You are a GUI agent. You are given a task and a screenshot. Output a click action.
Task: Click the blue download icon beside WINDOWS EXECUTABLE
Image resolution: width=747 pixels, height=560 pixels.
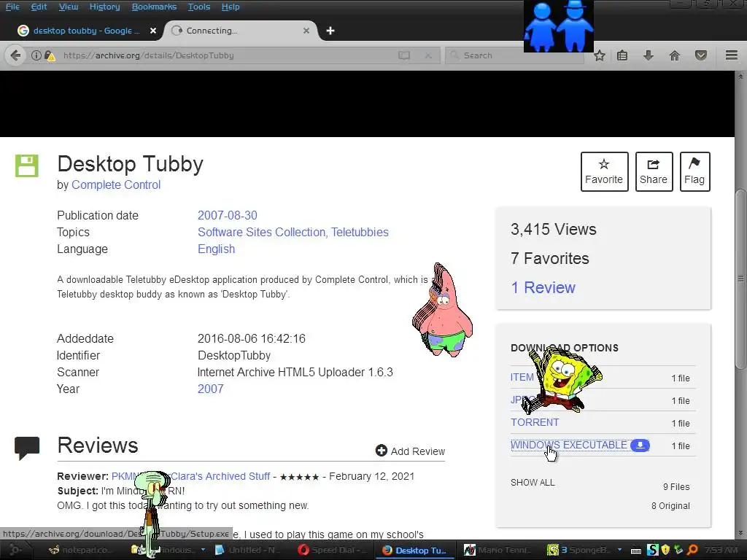click(640, 446)
